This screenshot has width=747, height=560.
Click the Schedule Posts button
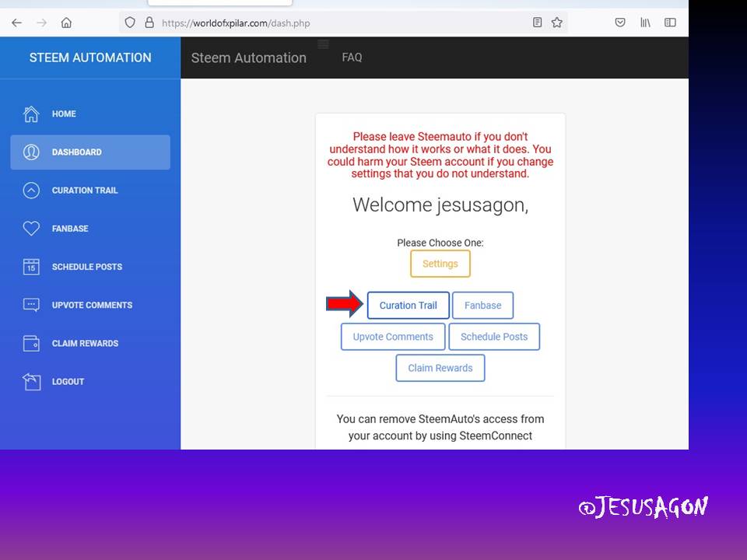(494, 337)
